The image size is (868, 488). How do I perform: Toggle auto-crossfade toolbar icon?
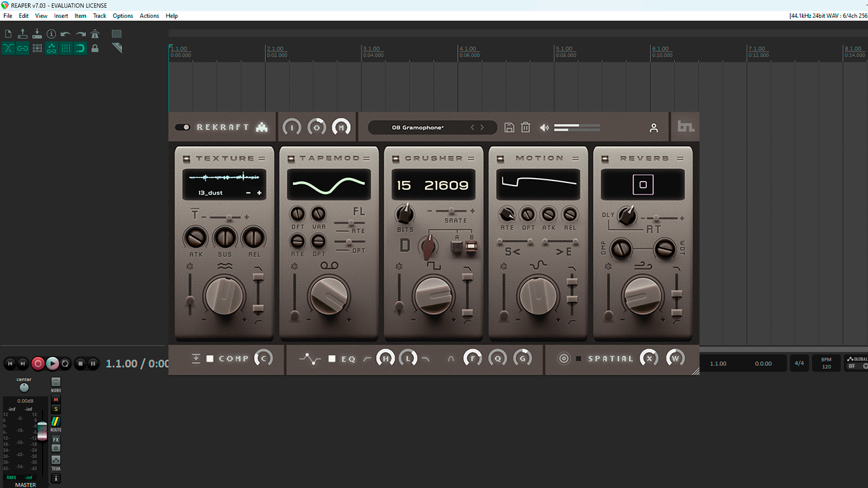pos(8,48)
